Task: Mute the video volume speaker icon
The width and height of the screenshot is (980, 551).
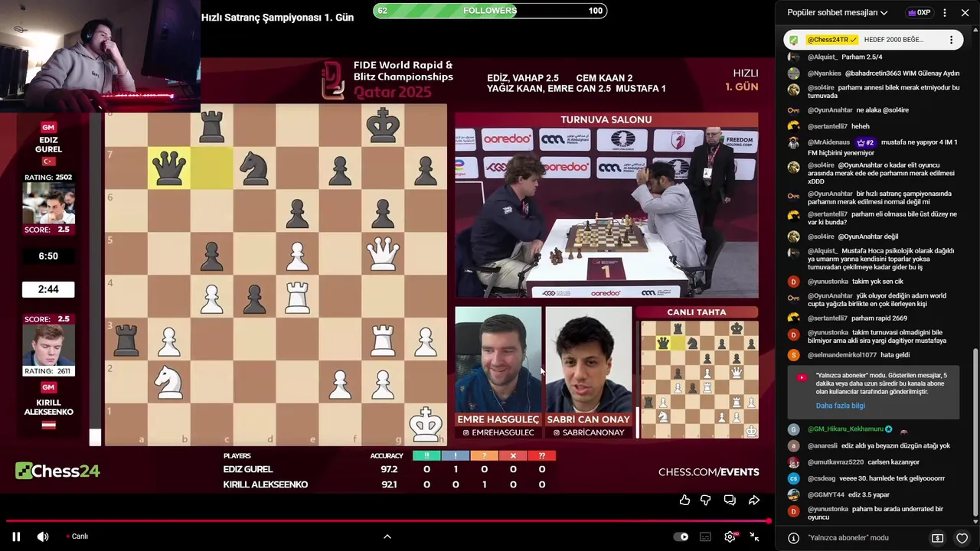Action: 43,536
